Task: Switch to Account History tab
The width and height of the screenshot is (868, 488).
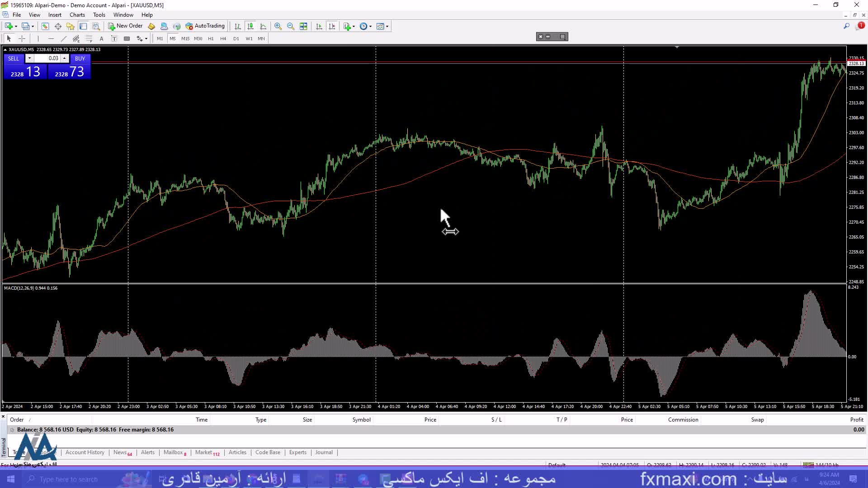Action: click(x=85, y=452)
